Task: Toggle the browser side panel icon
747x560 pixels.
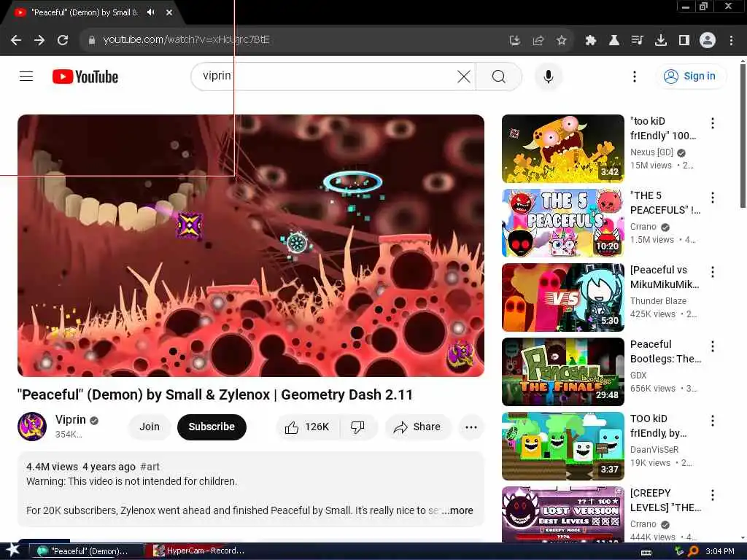Action: (x=684, y=41)
